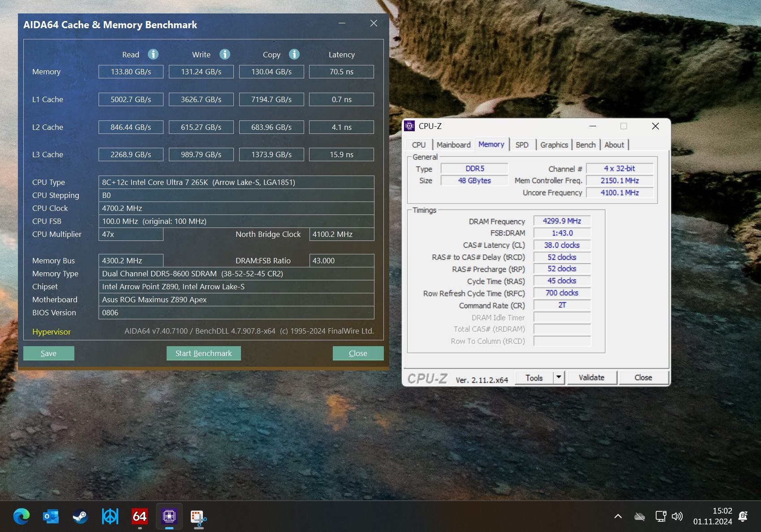761x532 pixels.
Task: Switch to the SPD tab
Action: click(x=522, y=145)
